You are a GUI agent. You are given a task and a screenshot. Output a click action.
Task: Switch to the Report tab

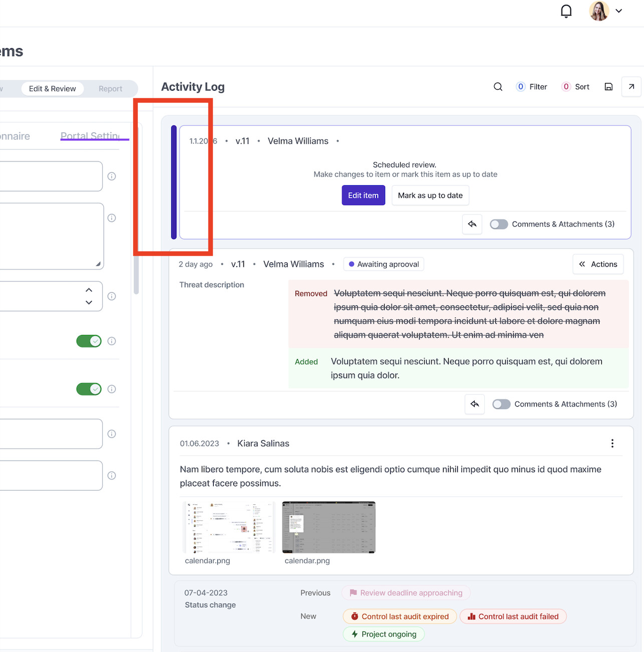coord(110,89)
